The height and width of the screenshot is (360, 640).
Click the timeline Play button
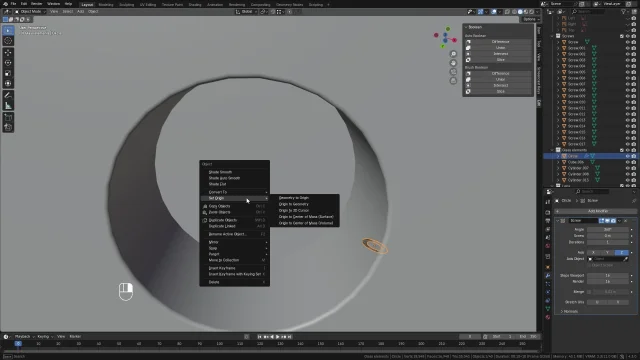point(278,337)
